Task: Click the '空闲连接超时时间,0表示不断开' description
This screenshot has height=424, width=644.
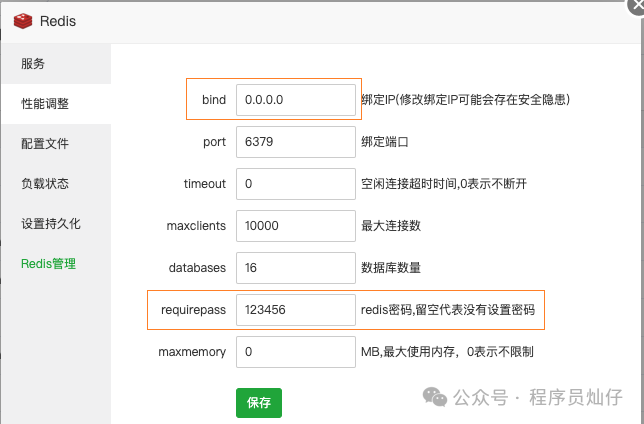Action: 444,184
